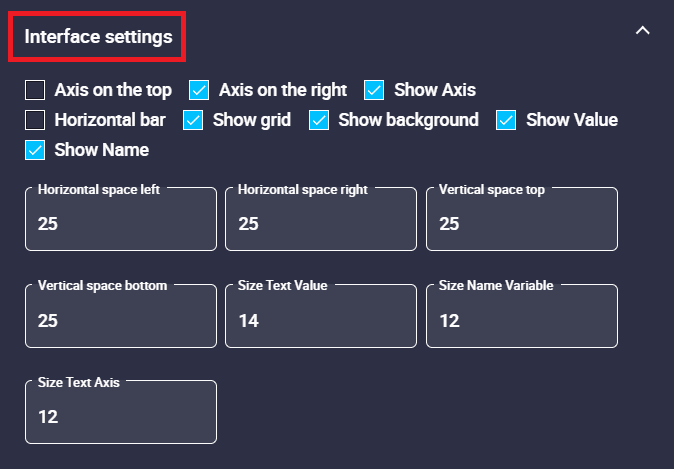
Task: Focus the Size Name Variable field
Action: 522,320
